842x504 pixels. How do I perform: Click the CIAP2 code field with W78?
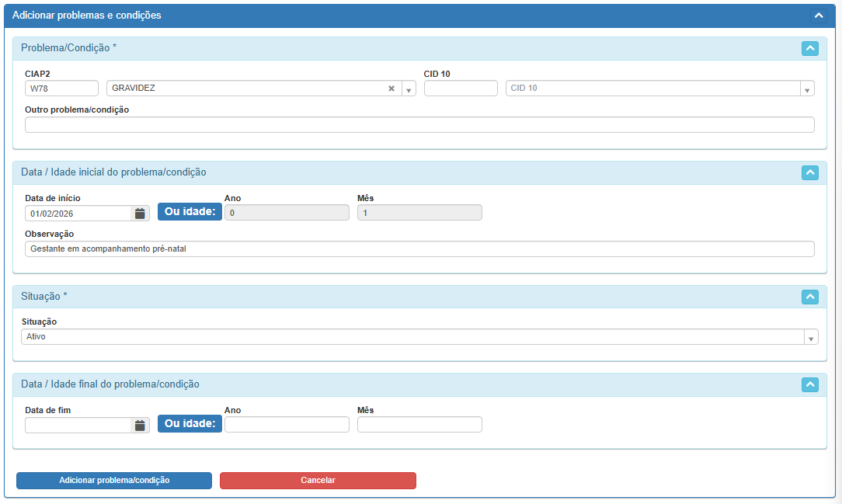[61, 89]
